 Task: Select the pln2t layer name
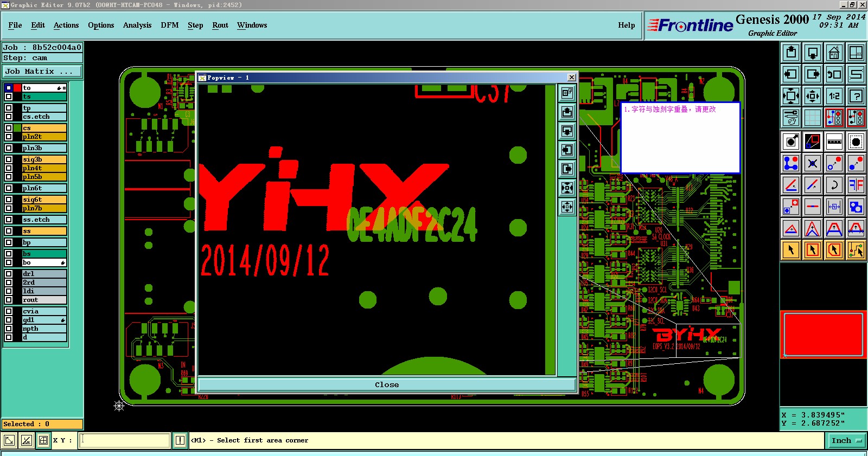click(x=44, y=137)
